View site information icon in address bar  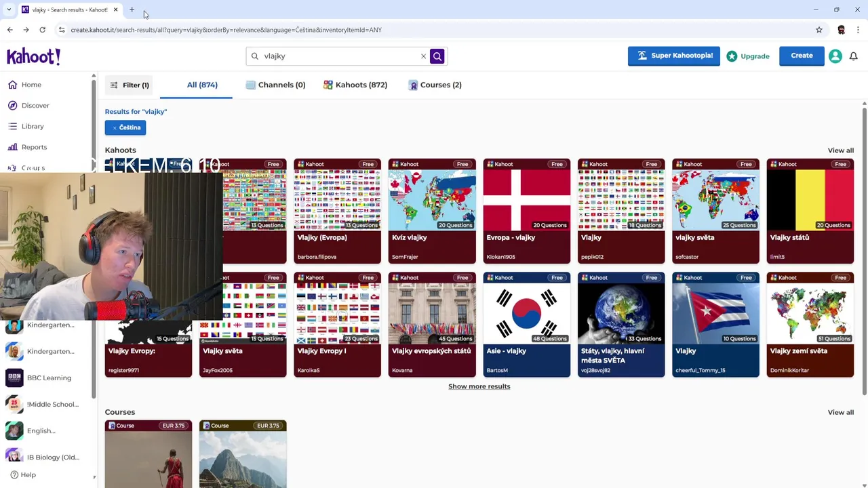[x=62, y=30]
